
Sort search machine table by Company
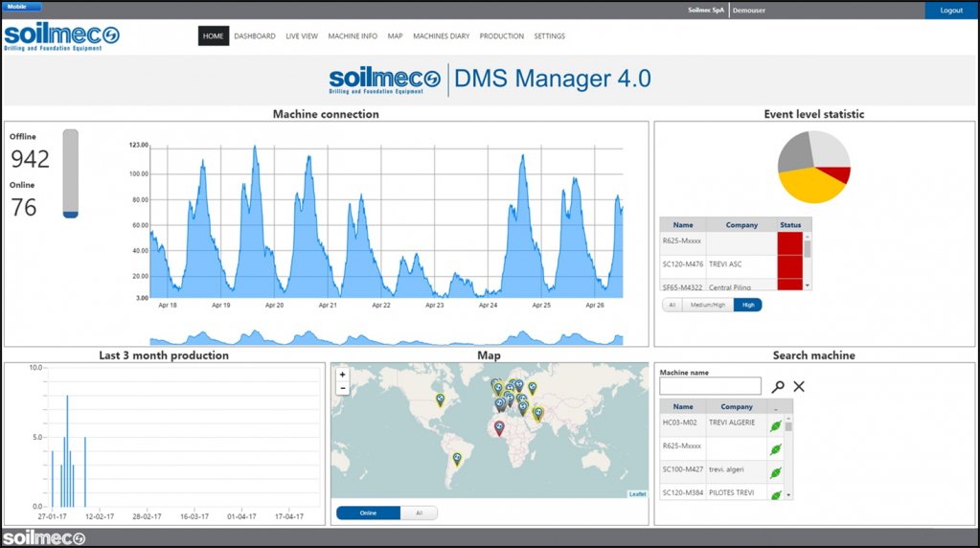(x=737, y=407)
